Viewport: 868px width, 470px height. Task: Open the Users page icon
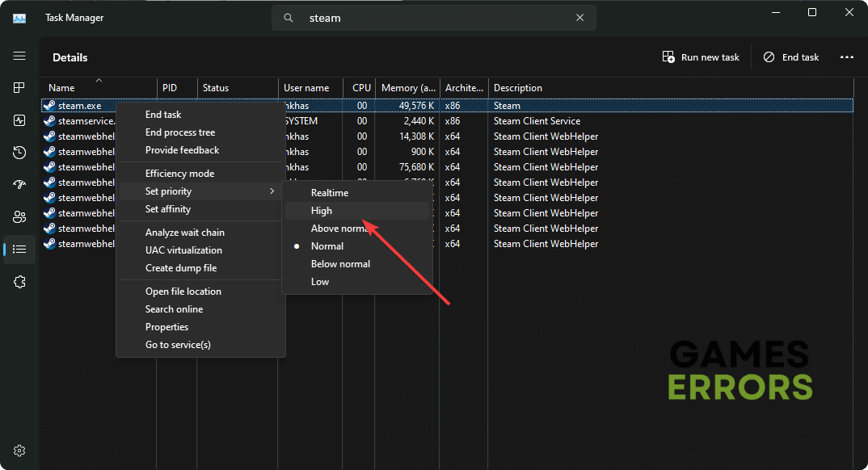[19, 217]
